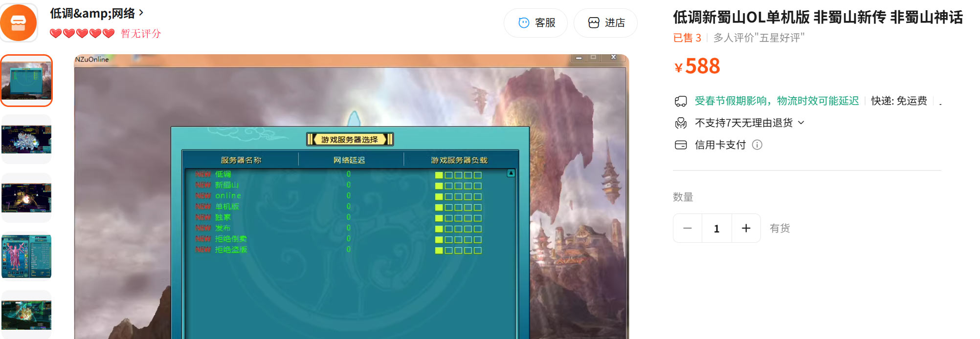Click the return policy icon
The height and width of the screenshot is (339, 980).
[x=681, y=123]
